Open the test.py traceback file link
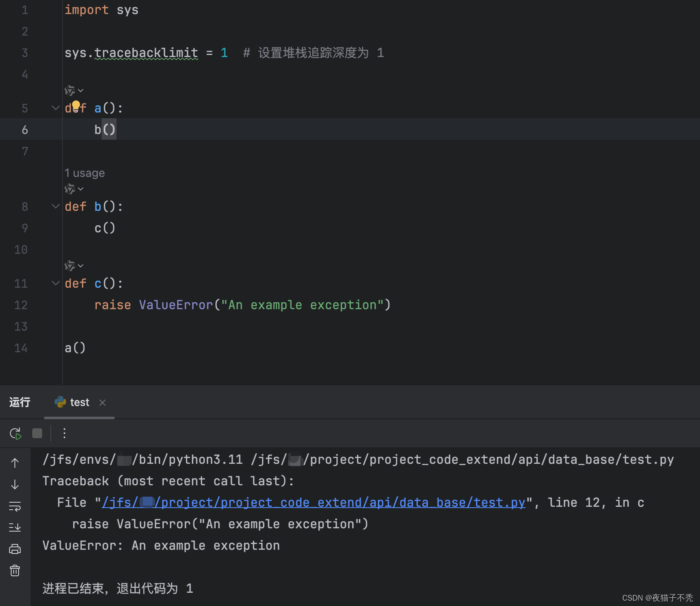Image resolution: width=700 pixels, height=606 pixels. [x=314, y=503]
